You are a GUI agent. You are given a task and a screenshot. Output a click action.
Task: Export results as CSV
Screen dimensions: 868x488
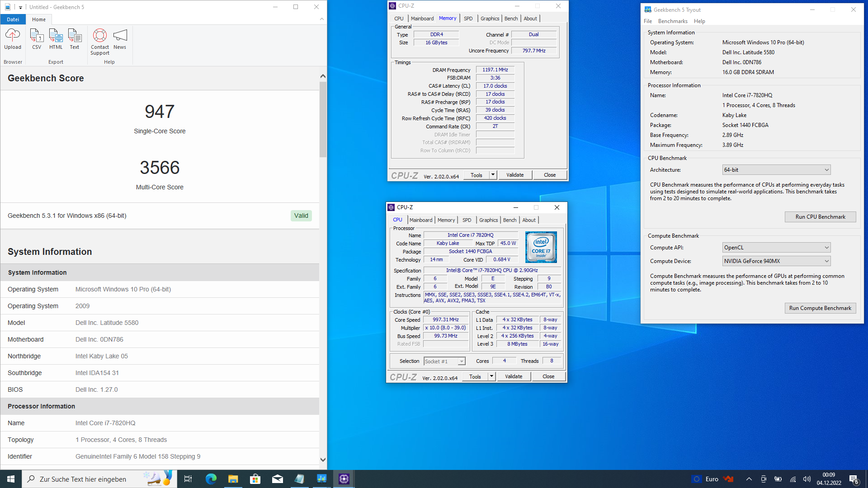tap(37, 39)
